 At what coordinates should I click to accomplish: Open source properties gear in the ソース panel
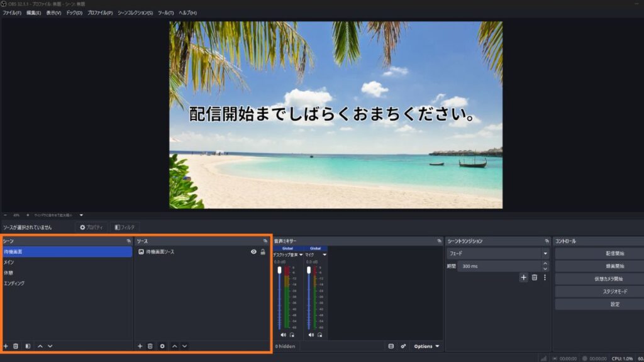[x=162, y=346]
